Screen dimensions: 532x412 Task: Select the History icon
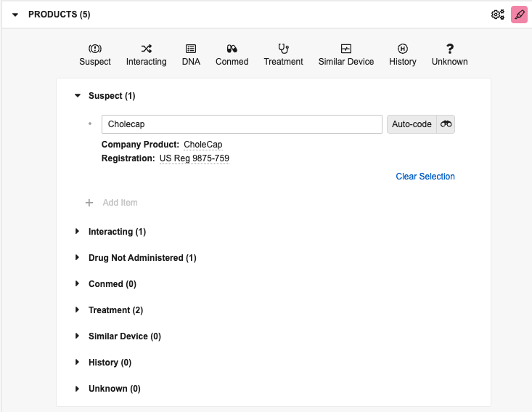click(x=402, y=49)
